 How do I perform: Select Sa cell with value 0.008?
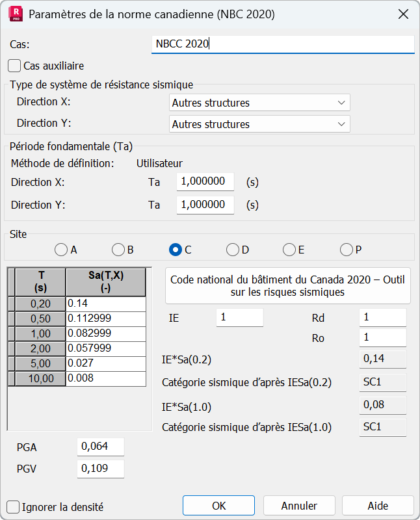click(106, 378)
